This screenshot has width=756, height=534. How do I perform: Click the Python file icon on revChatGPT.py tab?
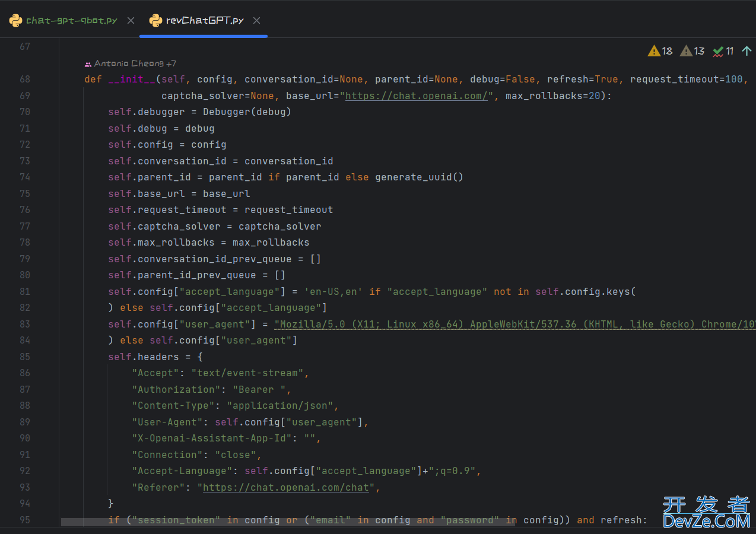coord(155,20)
